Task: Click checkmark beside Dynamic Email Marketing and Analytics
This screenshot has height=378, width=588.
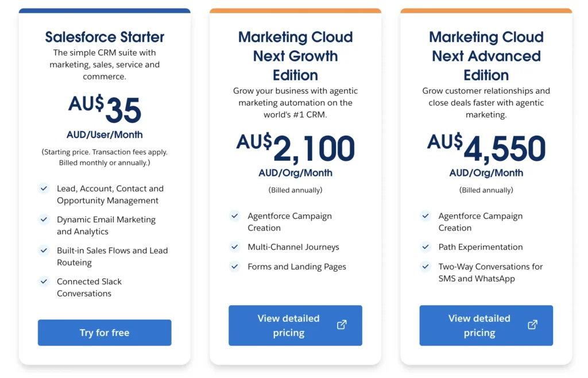Action: click(x=44, y=219)
